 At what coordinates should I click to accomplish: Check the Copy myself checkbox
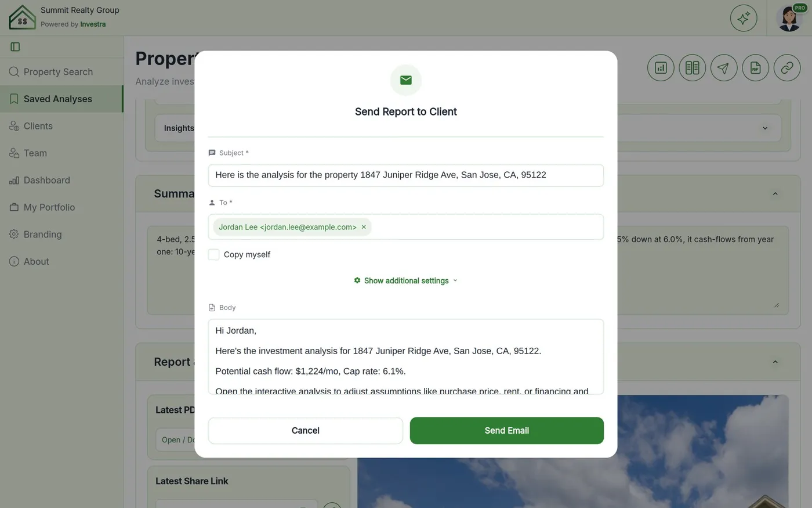[x=214, y=254]
